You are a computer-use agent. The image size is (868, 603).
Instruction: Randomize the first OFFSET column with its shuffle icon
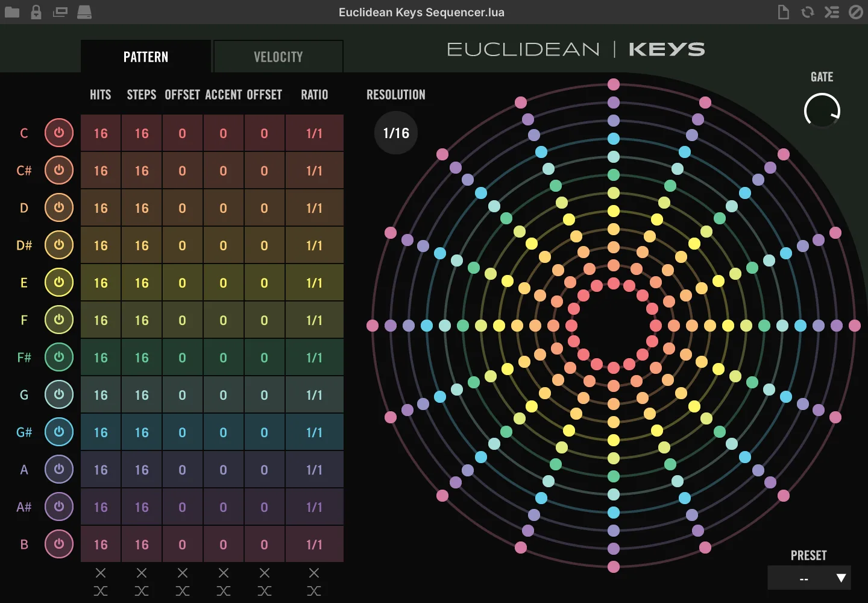pos(183,591)
